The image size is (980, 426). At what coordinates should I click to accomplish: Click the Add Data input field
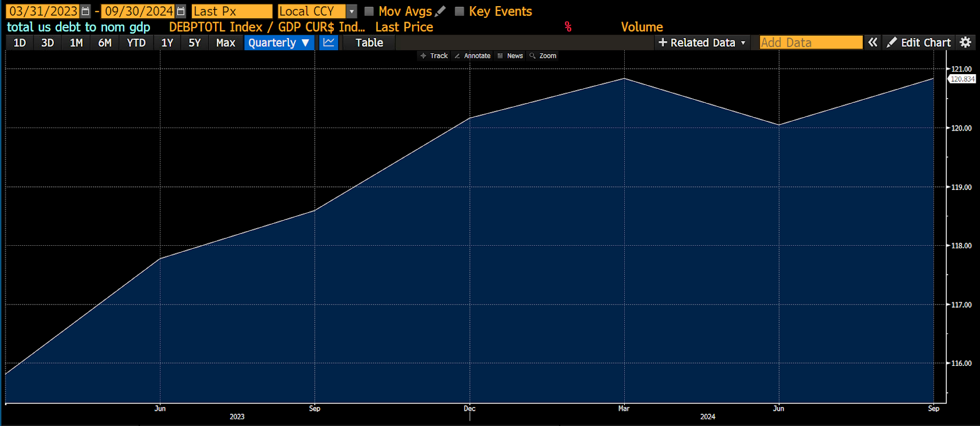(x=810, y=42)
